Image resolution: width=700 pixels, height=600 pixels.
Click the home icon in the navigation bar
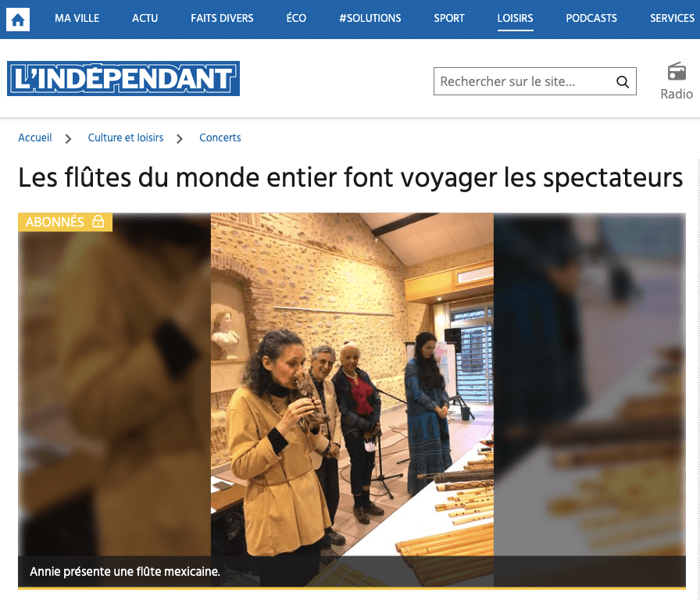[x=18, y=20]
